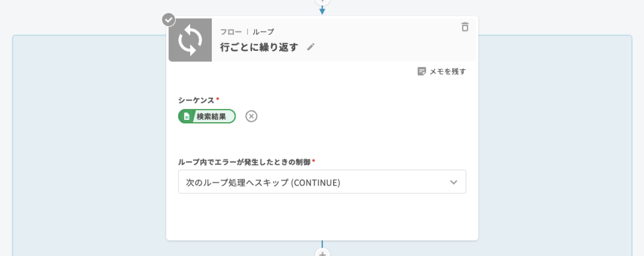This screenshot has height=256, width=644.
Task: Add a step with plus below card
Action: [323, 253]
